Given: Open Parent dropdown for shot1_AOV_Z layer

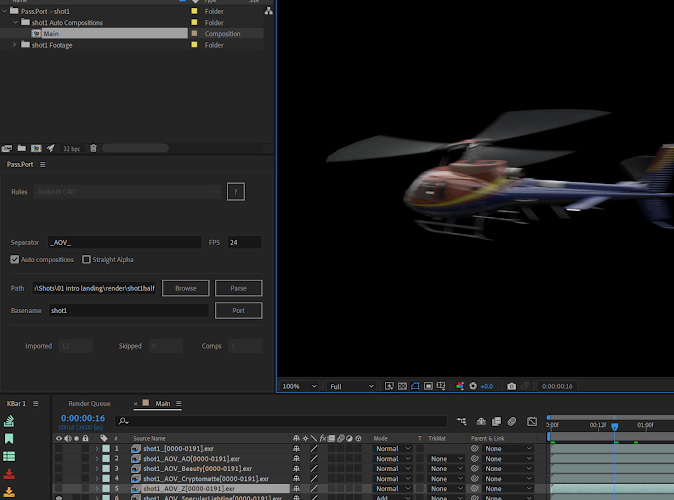Looking at the screenshot, I should (x=509, y=488).
